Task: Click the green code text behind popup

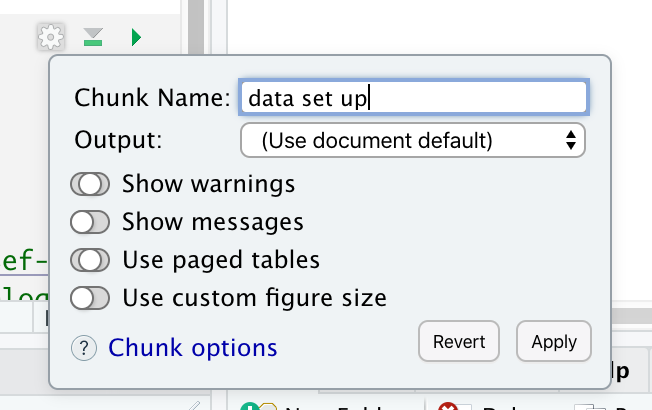Action: click(x=22, y=261)
